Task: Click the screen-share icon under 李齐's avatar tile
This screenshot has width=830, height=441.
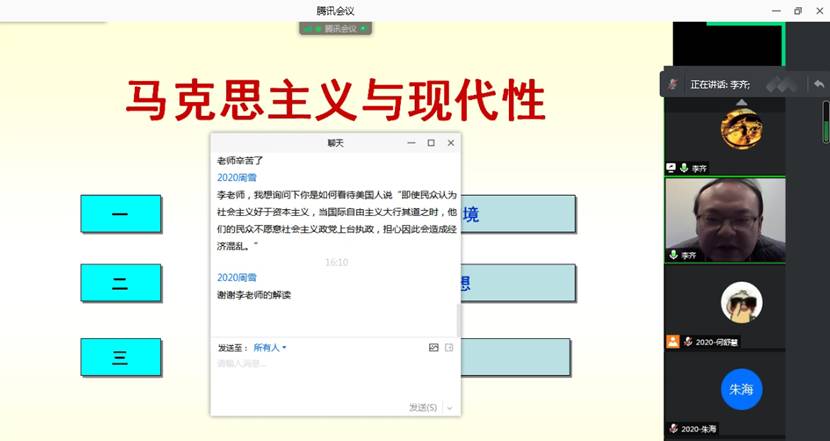Action: tap(672, 168)
